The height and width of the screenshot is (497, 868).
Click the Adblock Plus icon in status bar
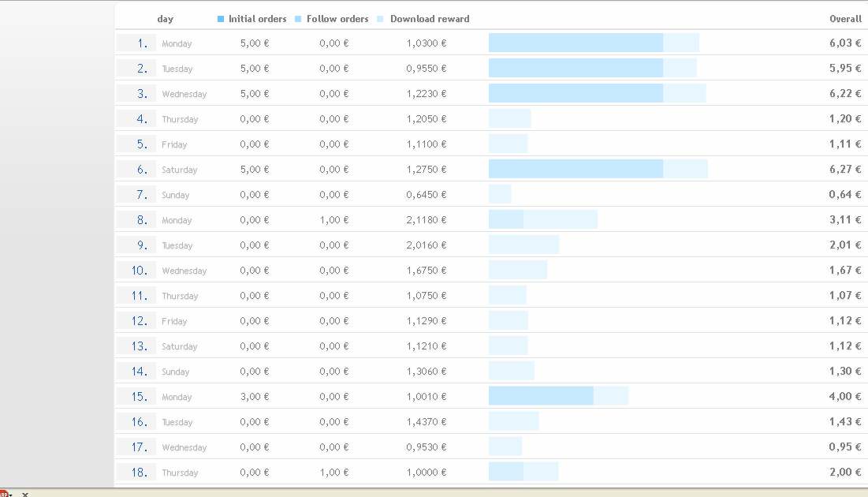[4, 494]
